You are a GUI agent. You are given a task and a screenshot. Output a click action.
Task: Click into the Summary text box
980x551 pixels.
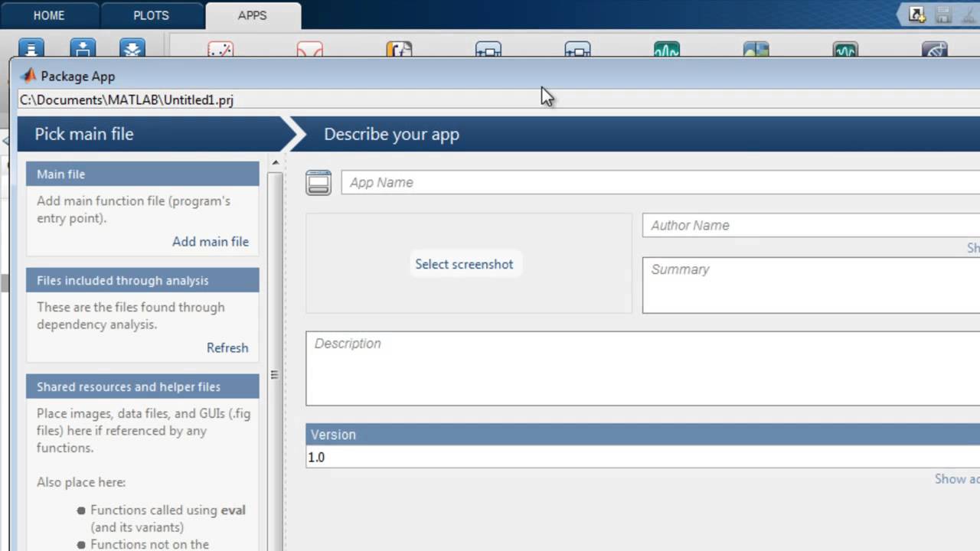click(x=811, y=285)
